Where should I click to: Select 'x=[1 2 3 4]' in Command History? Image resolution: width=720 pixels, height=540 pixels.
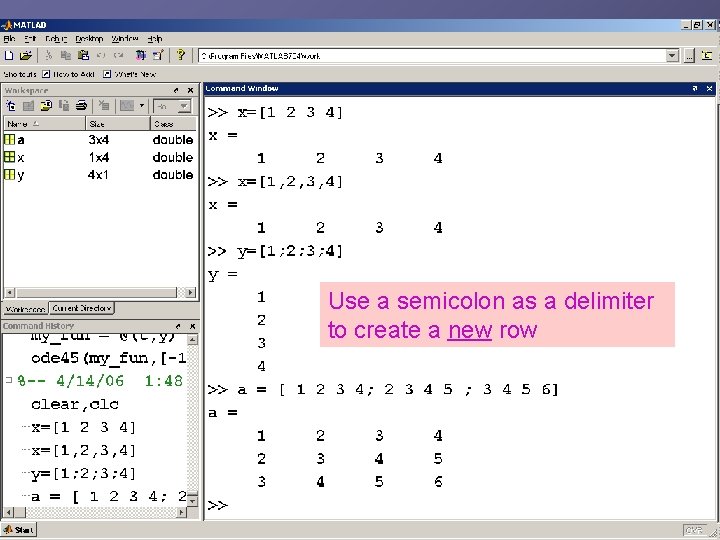tap(84, 427)
